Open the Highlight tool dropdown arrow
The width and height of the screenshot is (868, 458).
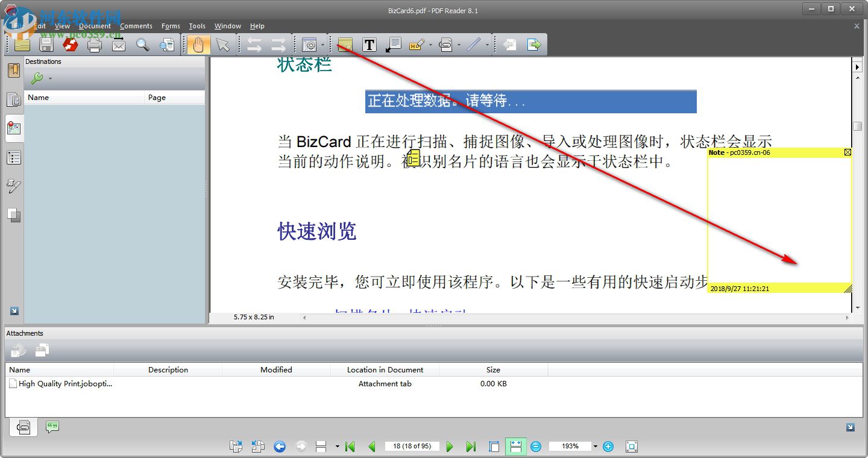(x=430, y=45)
